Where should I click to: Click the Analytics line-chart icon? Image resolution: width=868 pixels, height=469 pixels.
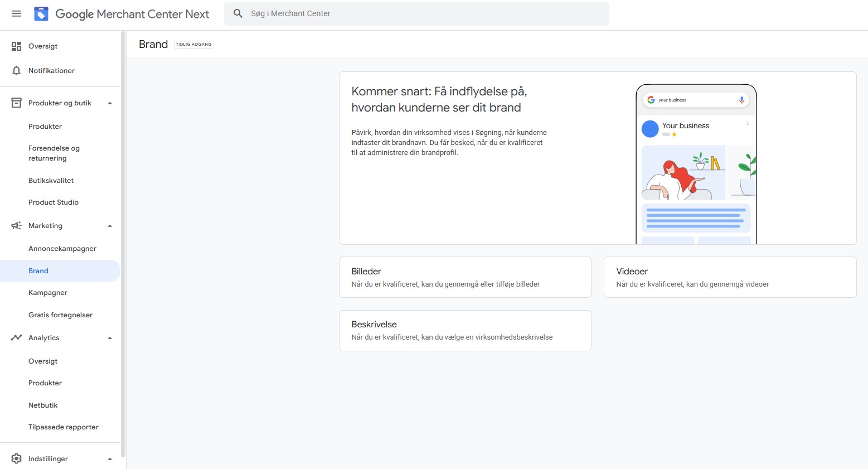(x=16, y=337)
